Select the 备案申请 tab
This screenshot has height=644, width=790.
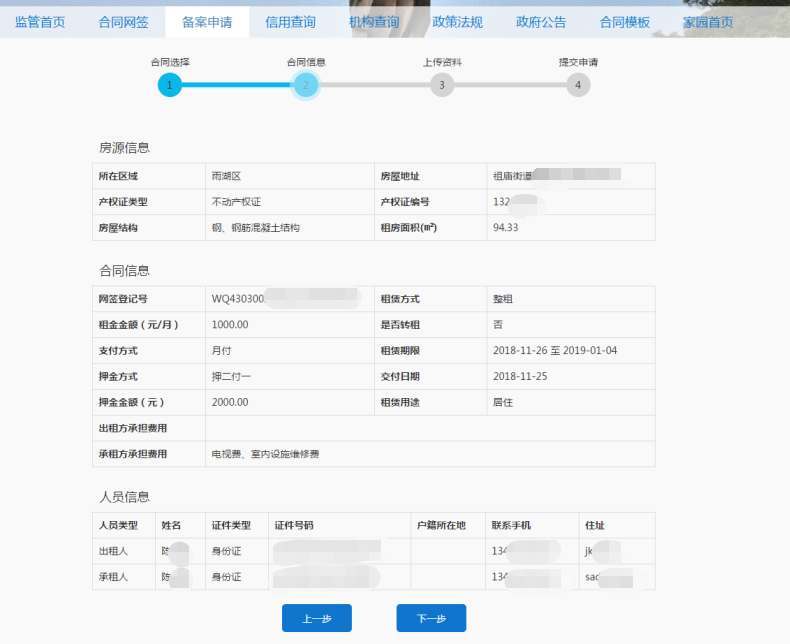207,22
